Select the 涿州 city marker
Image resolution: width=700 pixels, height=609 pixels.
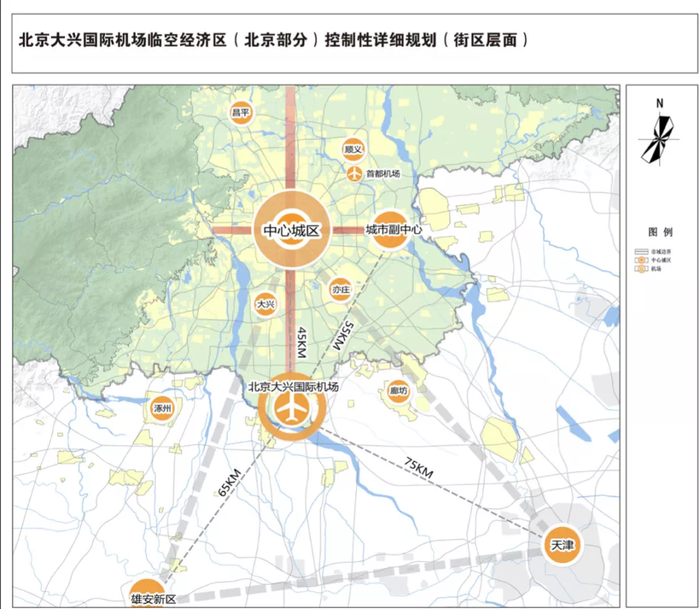161,409
